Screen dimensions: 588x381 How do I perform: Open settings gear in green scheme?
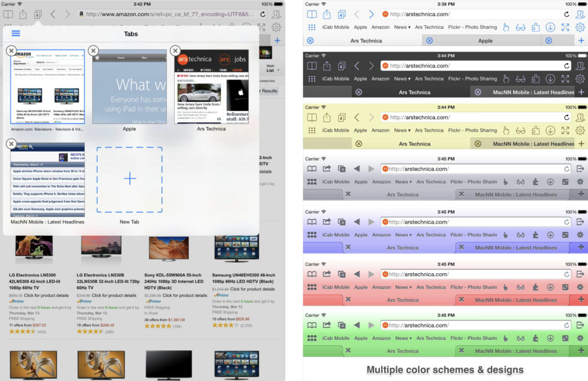click(x=580, y=338)
